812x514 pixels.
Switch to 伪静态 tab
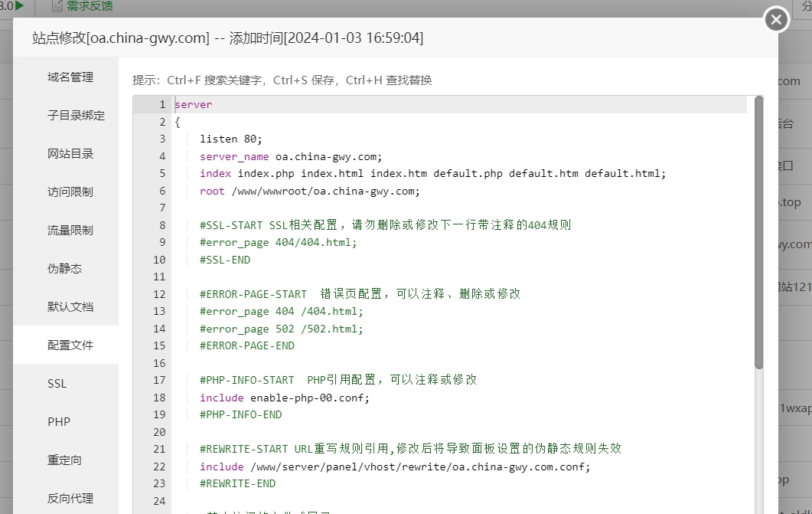[x=65, y=268]
